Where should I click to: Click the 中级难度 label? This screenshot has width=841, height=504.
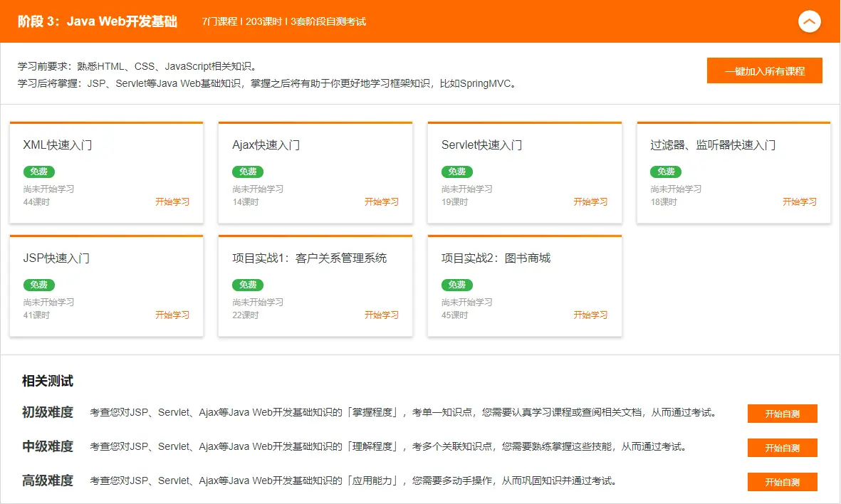[47, 446]
